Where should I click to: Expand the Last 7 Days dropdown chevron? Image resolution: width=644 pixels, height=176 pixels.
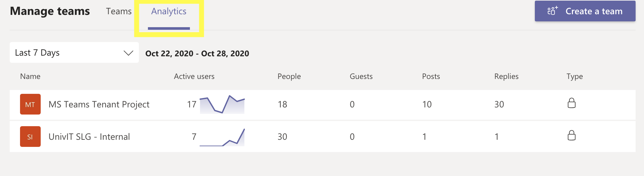click(x=129, y=53)
